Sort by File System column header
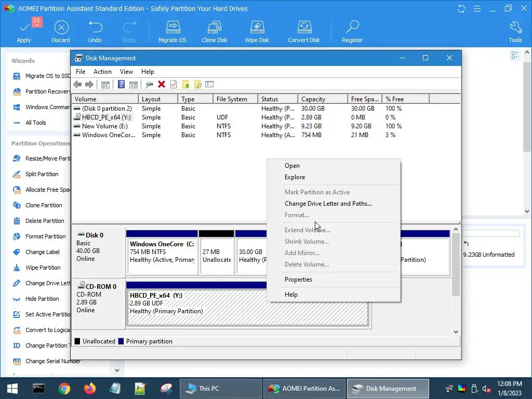Viewport: 532px width, 399px height. [235, 99]
